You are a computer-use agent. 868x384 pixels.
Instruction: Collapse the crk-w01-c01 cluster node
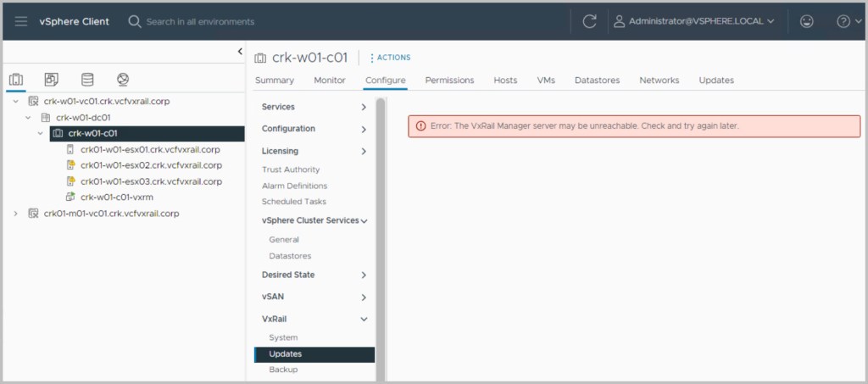point(41,133)
